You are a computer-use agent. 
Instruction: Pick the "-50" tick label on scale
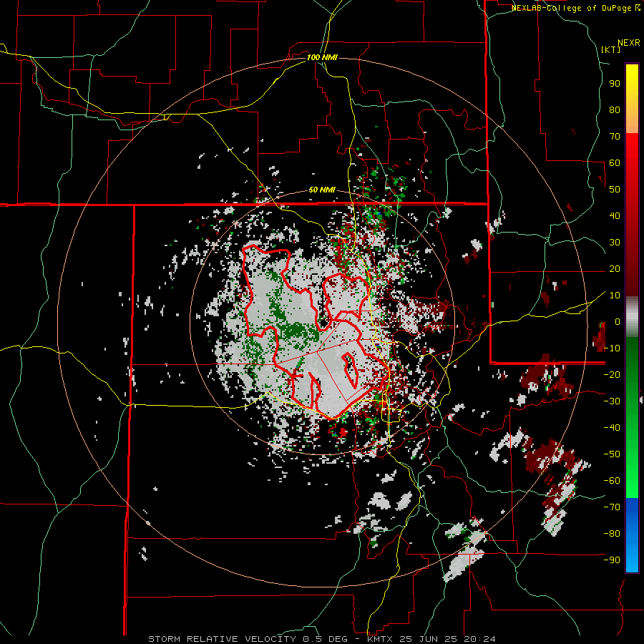[612, 454]
